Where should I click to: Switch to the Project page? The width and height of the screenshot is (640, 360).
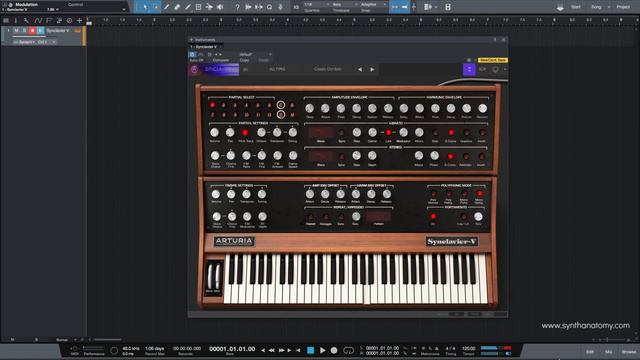tap(623, 7)
